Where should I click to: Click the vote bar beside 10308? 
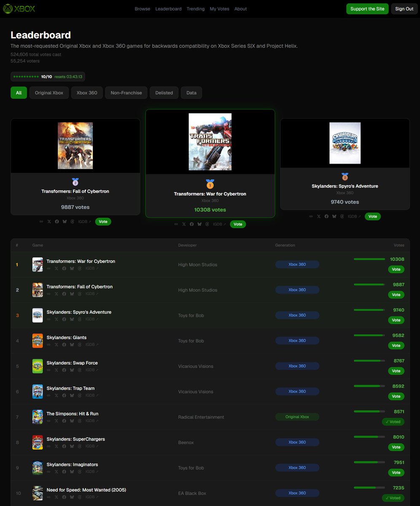coord(369,259)
